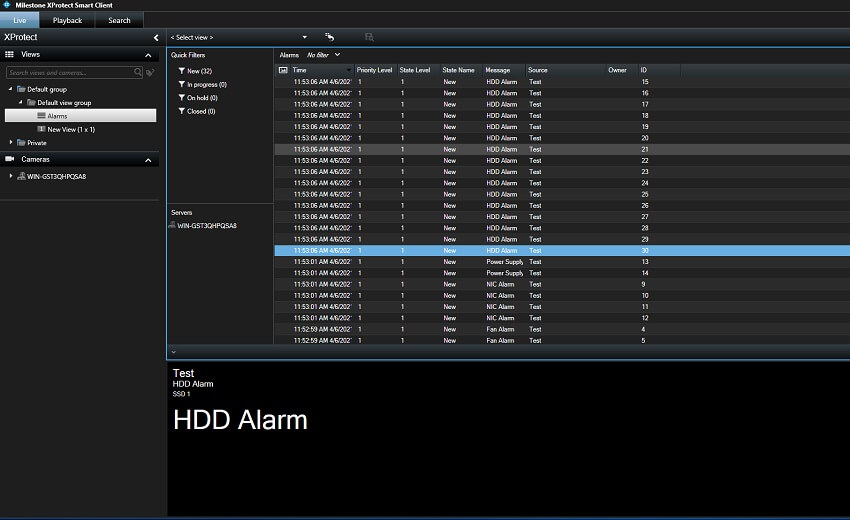This screenshot has height=520, width=850.
Task: Expand the Private folder
Action: point(10,142)
